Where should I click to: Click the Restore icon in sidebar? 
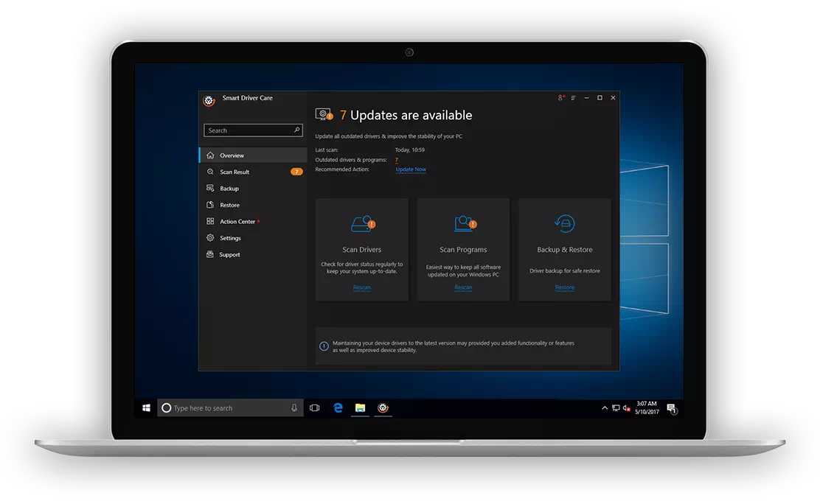click(x=210, y=204)
